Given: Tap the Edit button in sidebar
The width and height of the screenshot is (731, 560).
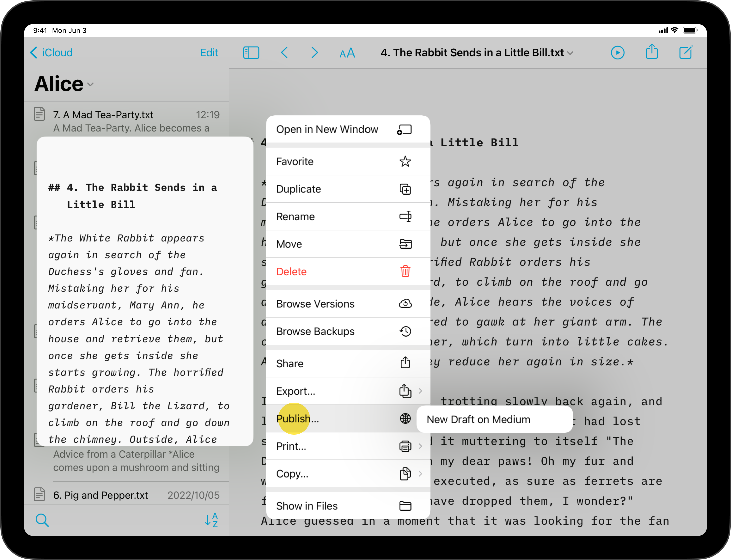Looking at the screenshot, I should click(209, 53).
